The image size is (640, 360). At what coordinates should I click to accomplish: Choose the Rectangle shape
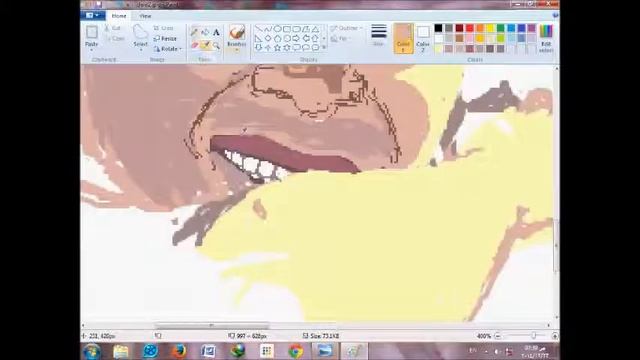287,29
